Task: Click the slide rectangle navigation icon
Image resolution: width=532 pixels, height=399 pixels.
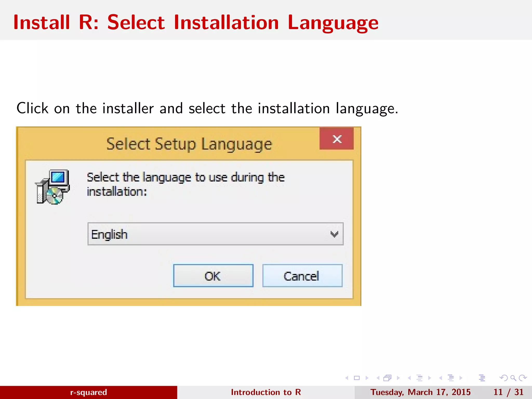Action: point(357,378)
